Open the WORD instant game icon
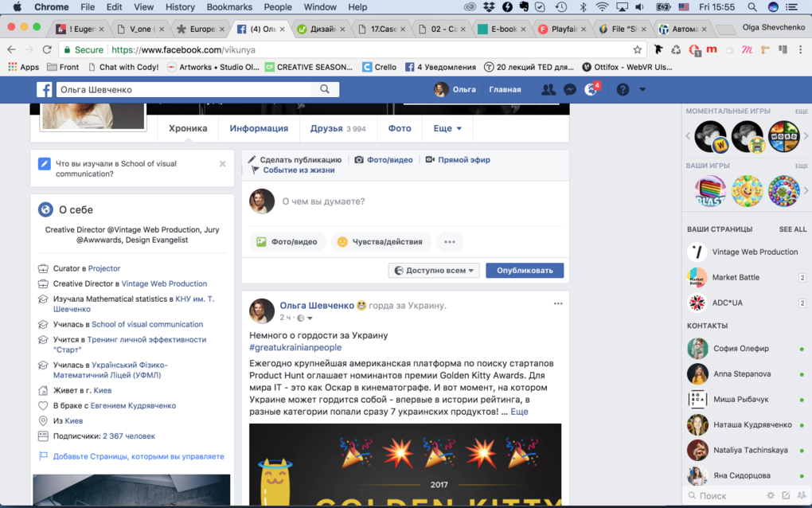This screenshot has height=508, width=812. point(783,137)
